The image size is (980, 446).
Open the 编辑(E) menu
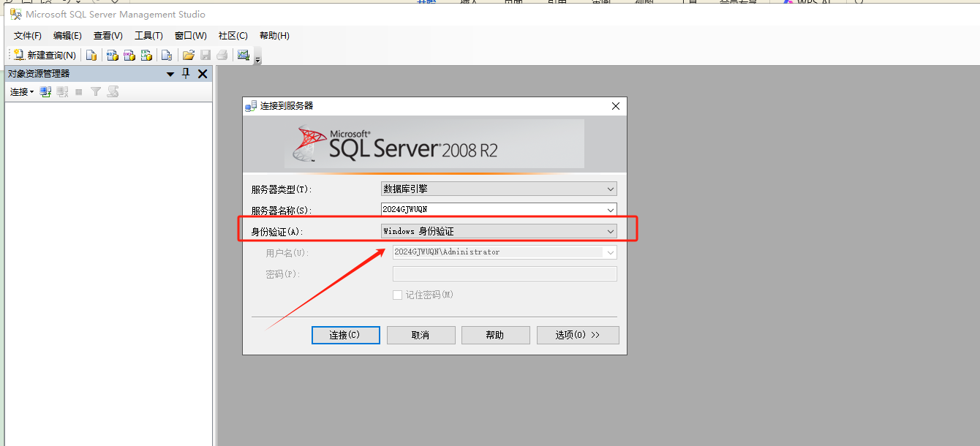[67, 36]
